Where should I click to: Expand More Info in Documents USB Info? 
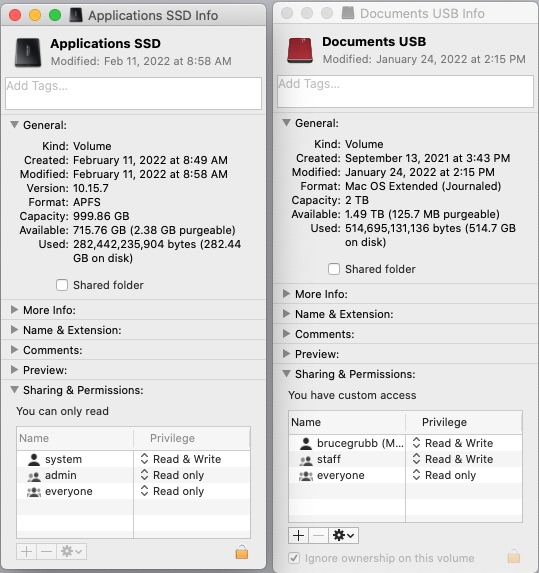pyautogui.click(x=286, y=294)
